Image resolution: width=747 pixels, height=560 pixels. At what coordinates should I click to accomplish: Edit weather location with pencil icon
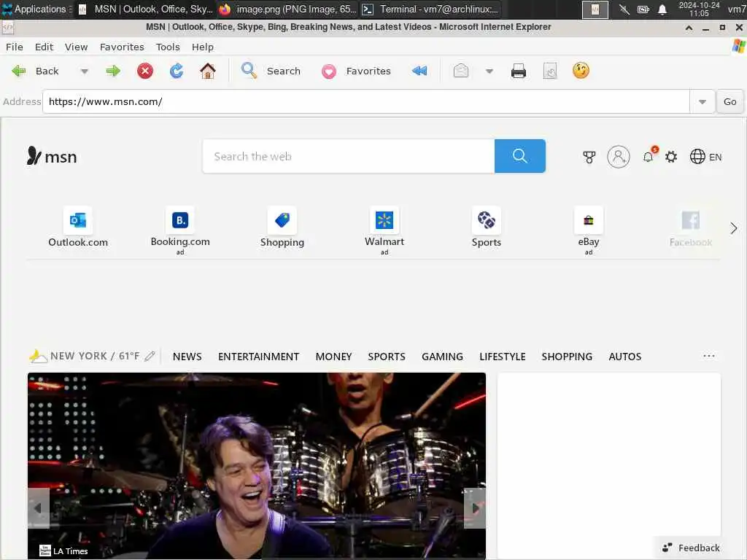[150, 356]
